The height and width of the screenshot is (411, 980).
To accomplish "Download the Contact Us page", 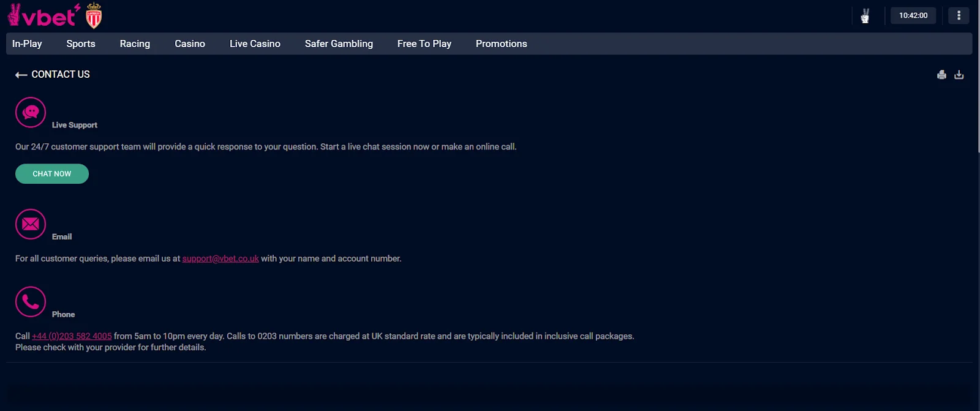I will (x=959, y=75).
